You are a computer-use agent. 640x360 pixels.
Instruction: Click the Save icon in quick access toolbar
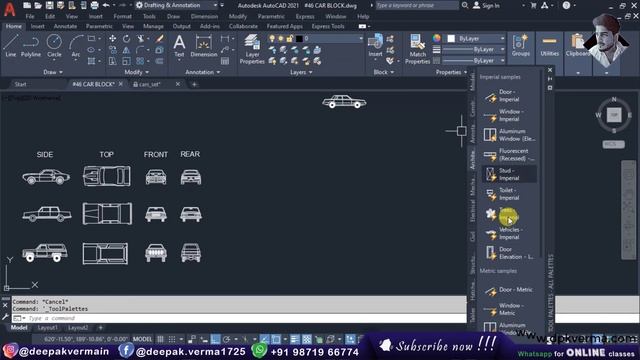[x=49, y=5]
